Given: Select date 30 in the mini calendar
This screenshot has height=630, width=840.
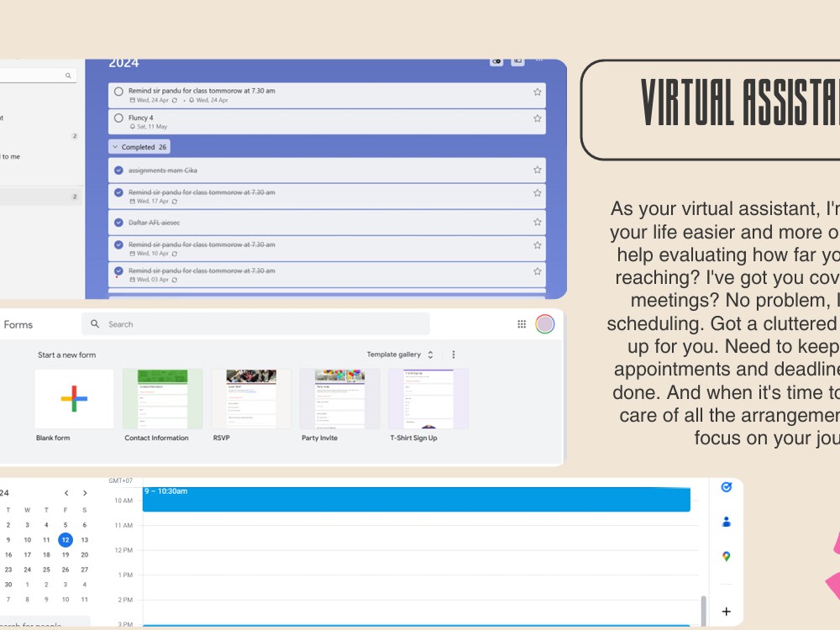Looking at the screenshot, I should click(8, 585).
